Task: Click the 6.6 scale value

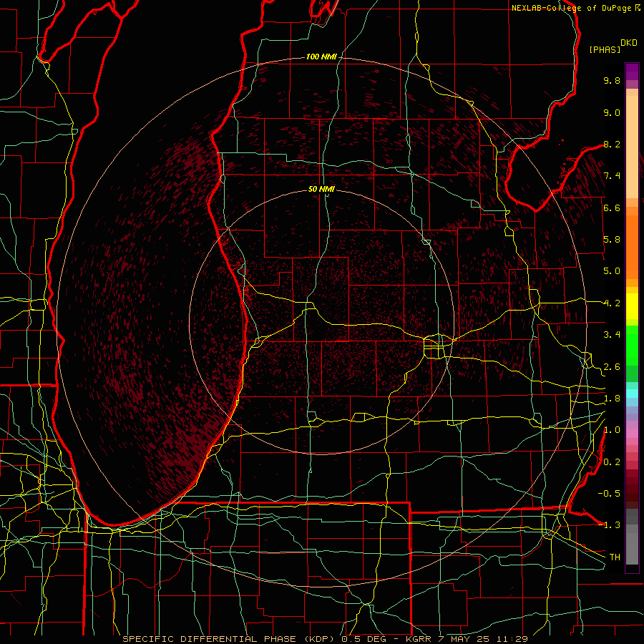Action: (612, 208)
